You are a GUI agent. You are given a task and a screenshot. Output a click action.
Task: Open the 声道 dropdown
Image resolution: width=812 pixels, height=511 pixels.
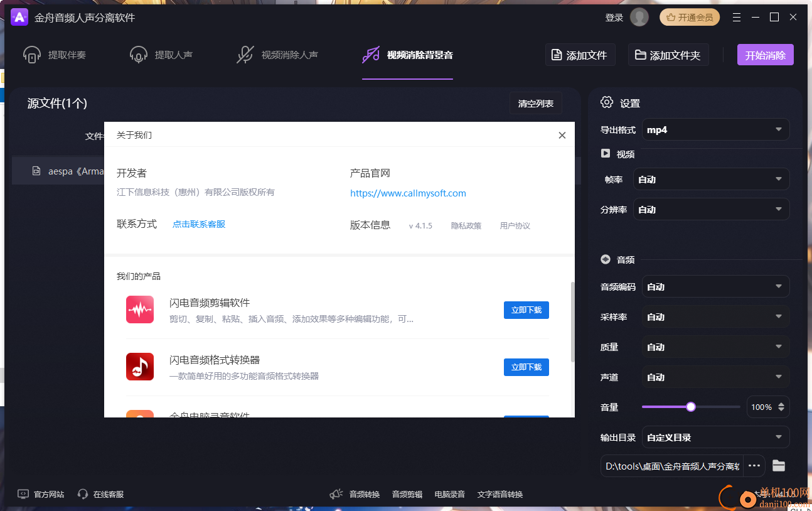[715, 377]
